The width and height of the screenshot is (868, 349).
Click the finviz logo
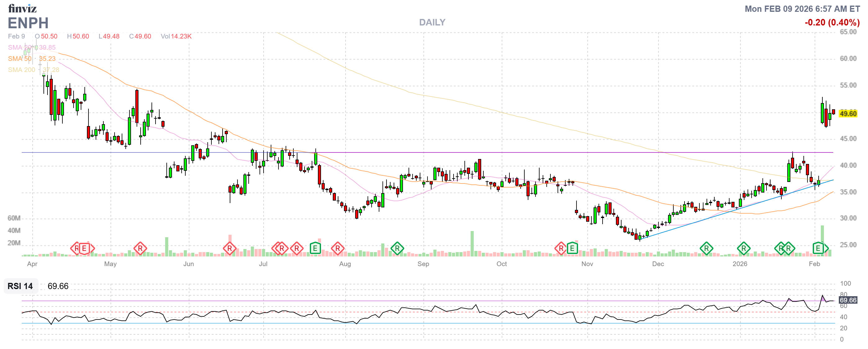click(22, 8)
